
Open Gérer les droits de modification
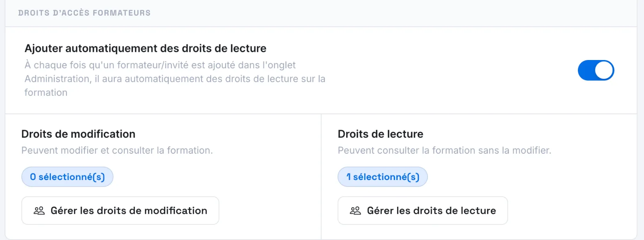click(x=120, y=211)
